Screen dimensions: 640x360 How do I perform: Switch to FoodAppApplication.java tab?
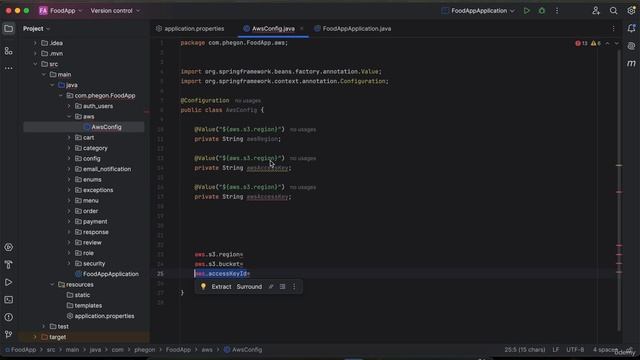[x=353, y=29]
